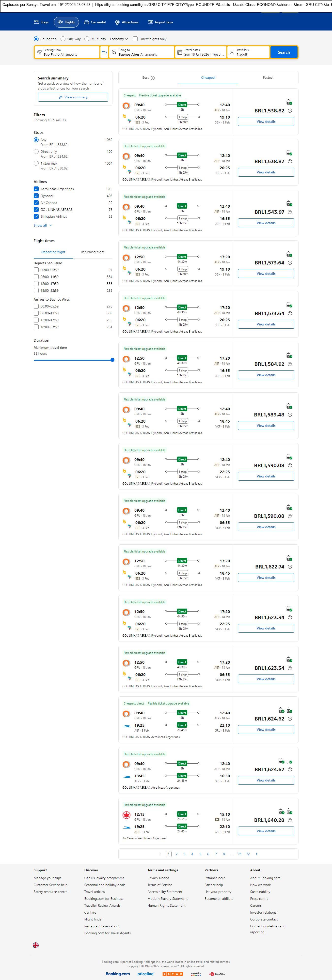Click the Car rental icon in the top navigation
The height and width of the screenshot is (980, 332).
click(87, 22)
